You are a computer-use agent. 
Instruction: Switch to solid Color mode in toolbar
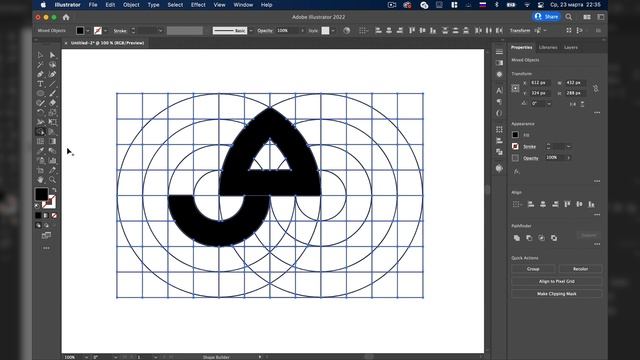(38, 216)
